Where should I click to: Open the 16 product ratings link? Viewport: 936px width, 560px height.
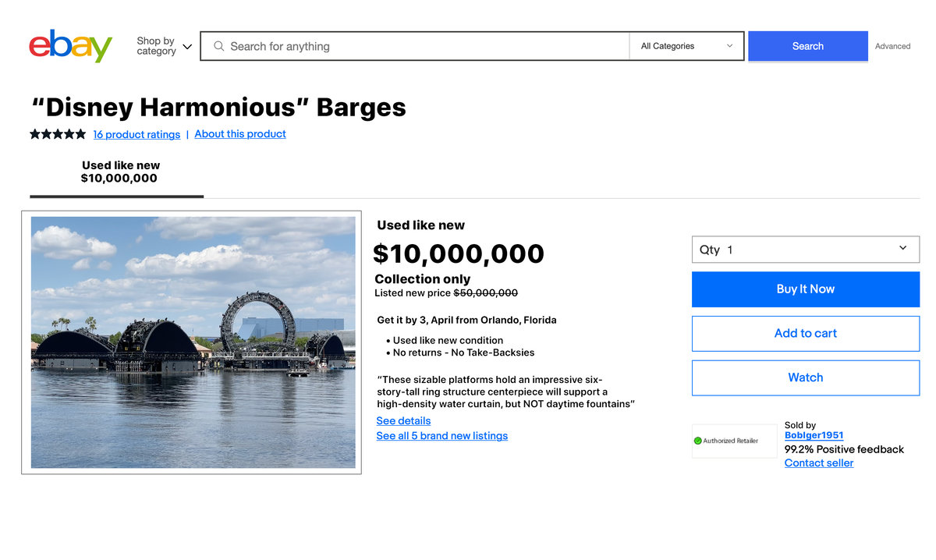(136, 134)
